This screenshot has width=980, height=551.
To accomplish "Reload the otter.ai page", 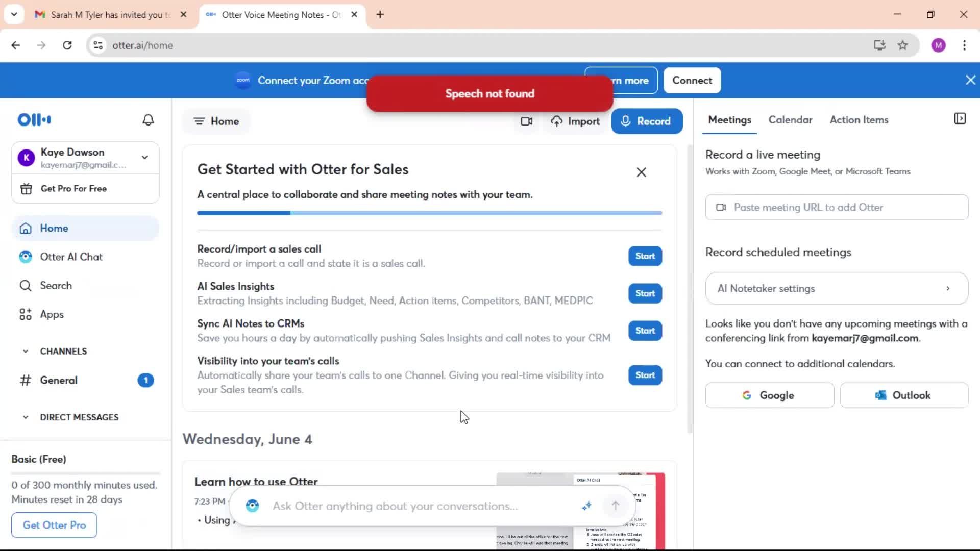I will point(67,45).
